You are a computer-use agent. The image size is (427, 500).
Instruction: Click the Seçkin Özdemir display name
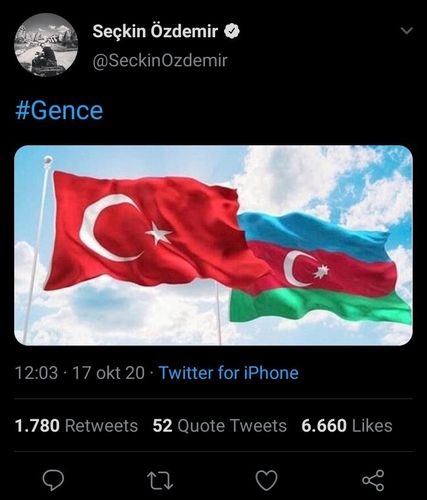pyautogui.click(x=155, y=31)
